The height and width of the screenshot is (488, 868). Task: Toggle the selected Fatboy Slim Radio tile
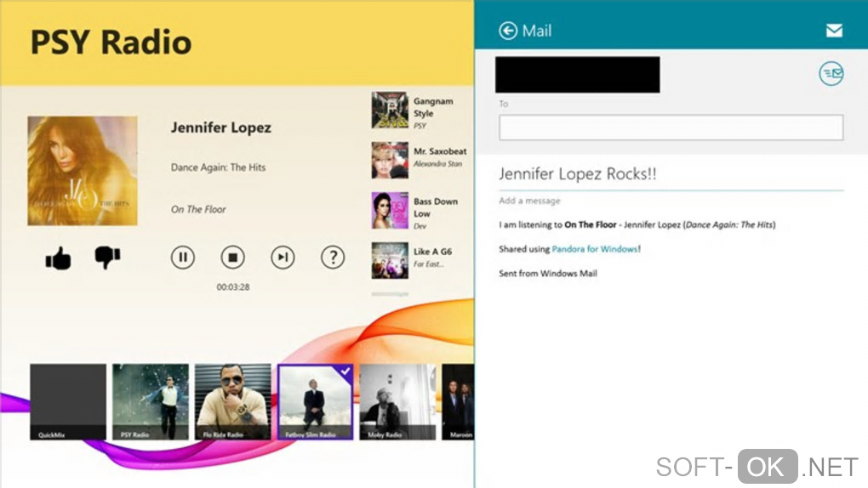click(x=316, y=401)
